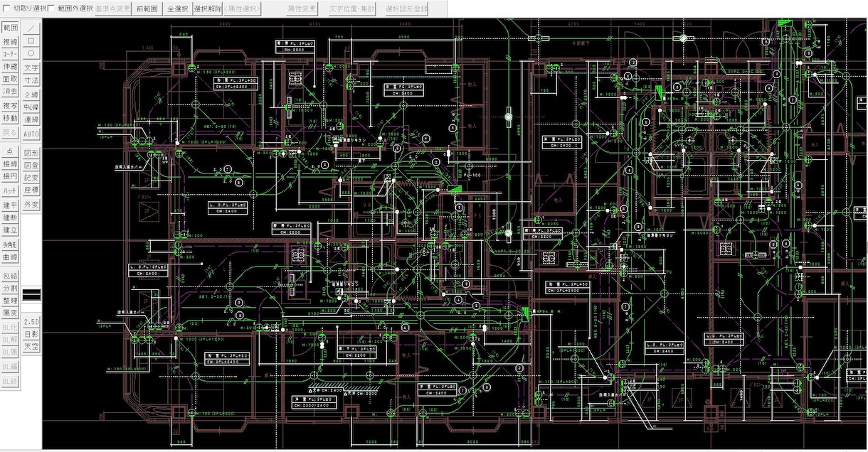Select the ハッチ hatch tool
The height and width of the screenshot is (452, 868).
point(10,190)
